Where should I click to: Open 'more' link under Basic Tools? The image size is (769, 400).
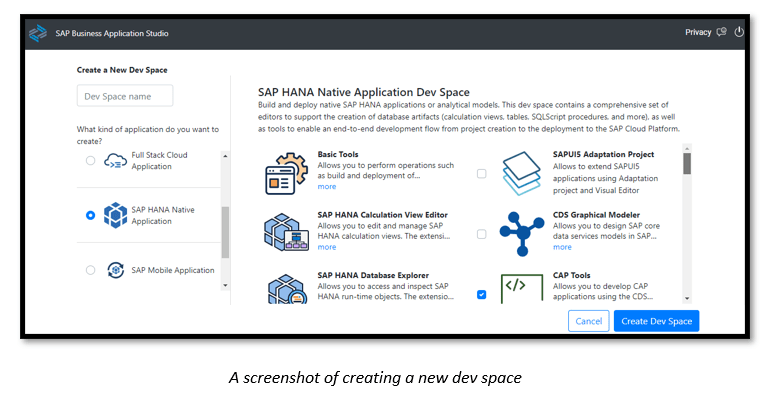(x=327, y=187)
